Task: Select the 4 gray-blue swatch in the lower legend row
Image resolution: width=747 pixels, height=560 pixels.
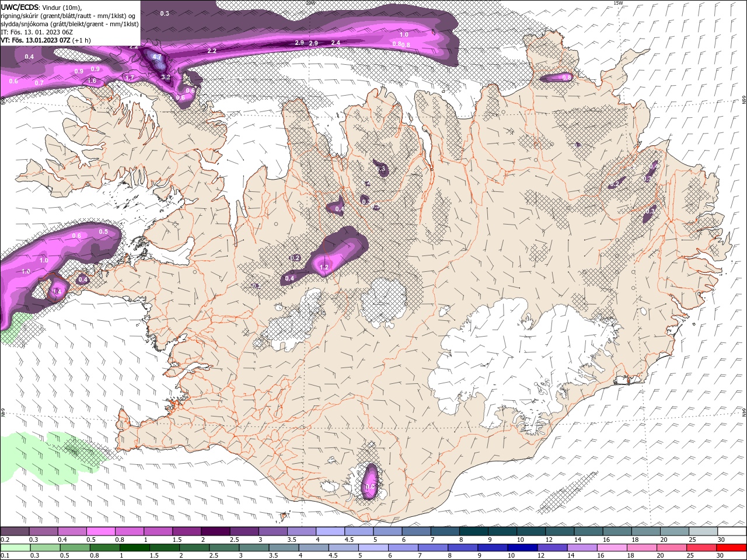Action: 313,548
